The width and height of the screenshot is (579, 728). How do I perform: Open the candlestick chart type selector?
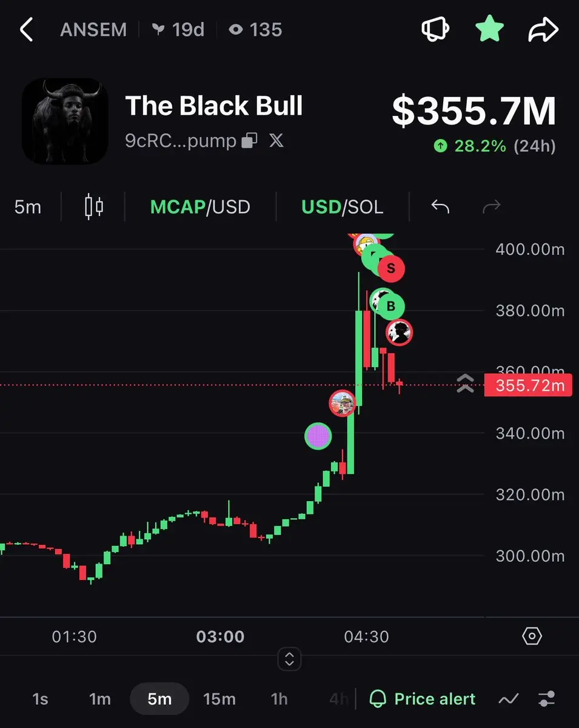click(x=94, y=207)
